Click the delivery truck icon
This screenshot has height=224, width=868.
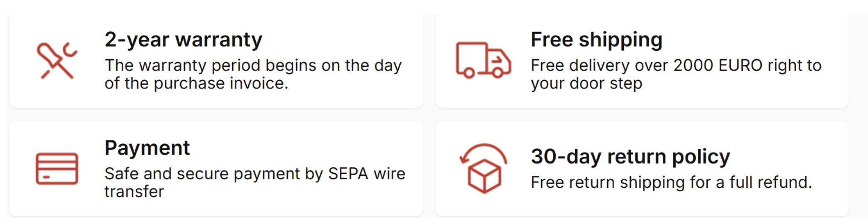[483, 60]
